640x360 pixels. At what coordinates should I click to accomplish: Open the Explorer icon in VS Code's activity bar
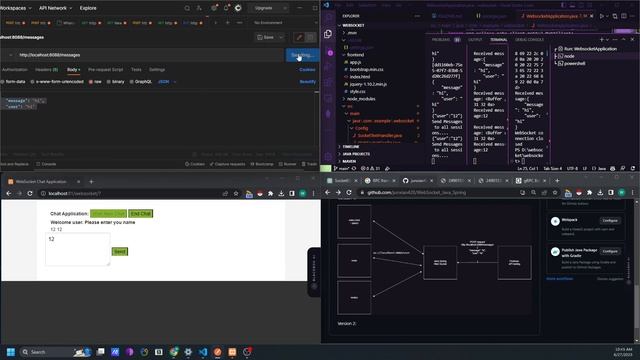[328, 34]
